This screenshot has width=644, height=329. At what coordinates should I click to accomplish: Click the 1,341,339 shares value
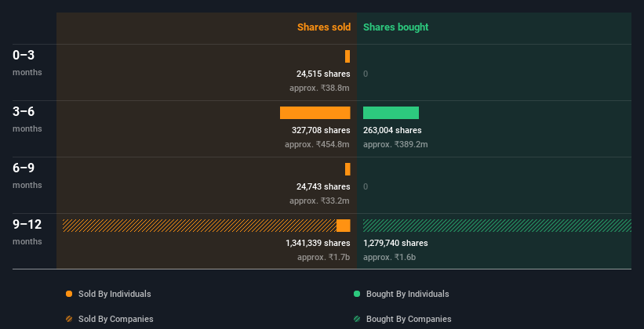click(318, 243)
